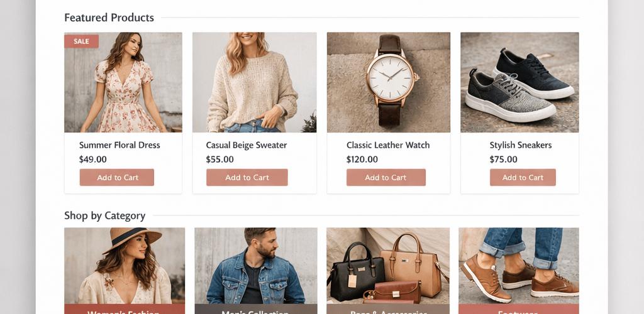This screenshot has width=644, height=314.
Task: Click the Shop by Category heading
Action: [105, 215]
